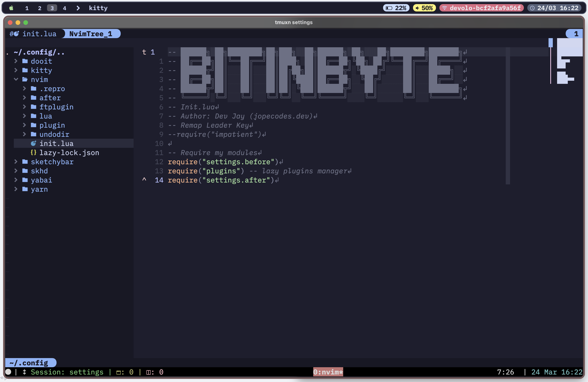Viewport: 588px width, 382px height.
Task: Click the minimap scrollbar at right edge
Action: [550, 43]
